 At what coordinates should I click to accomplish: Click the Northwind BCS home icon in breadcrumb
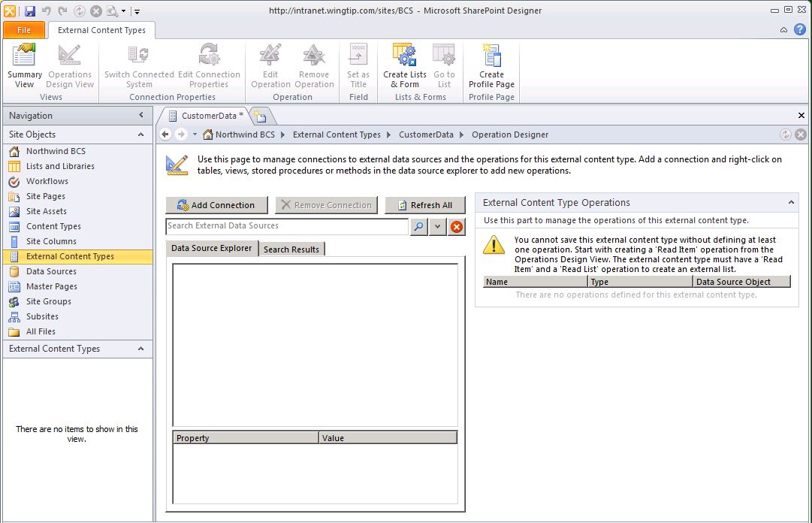point(207,135)
